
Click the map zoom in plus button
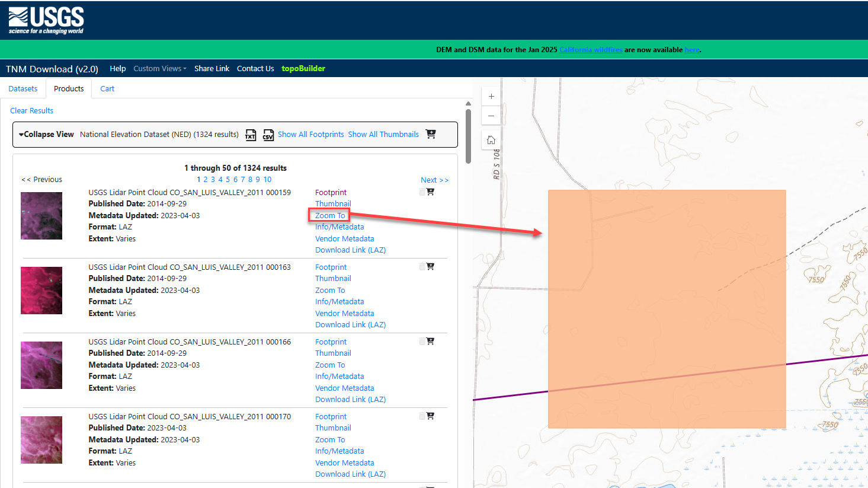click(491, 96)
